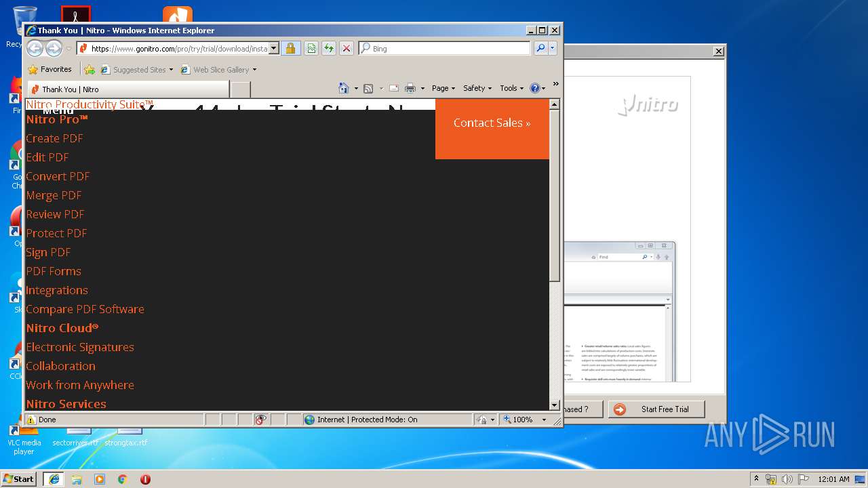
Task: Show hidden tray icons arrow
Action: pyautogui.click(x=756, y=479)
